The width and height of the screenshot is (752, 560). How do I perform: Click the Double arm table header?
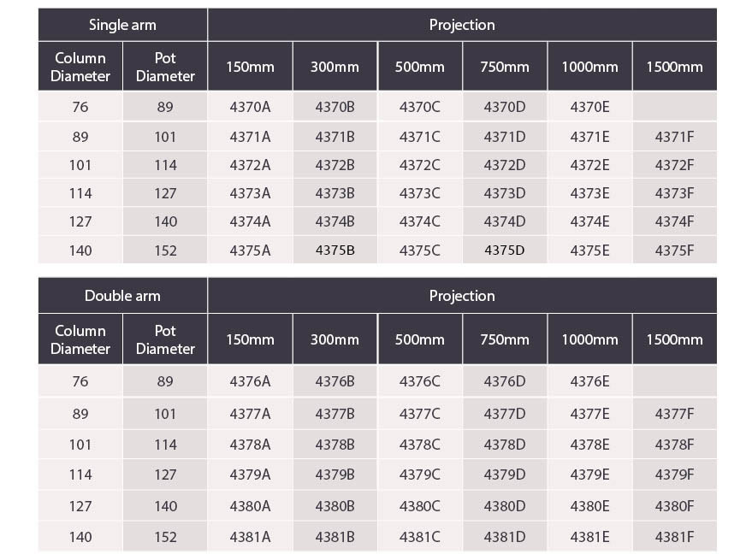tap(122, 295)
